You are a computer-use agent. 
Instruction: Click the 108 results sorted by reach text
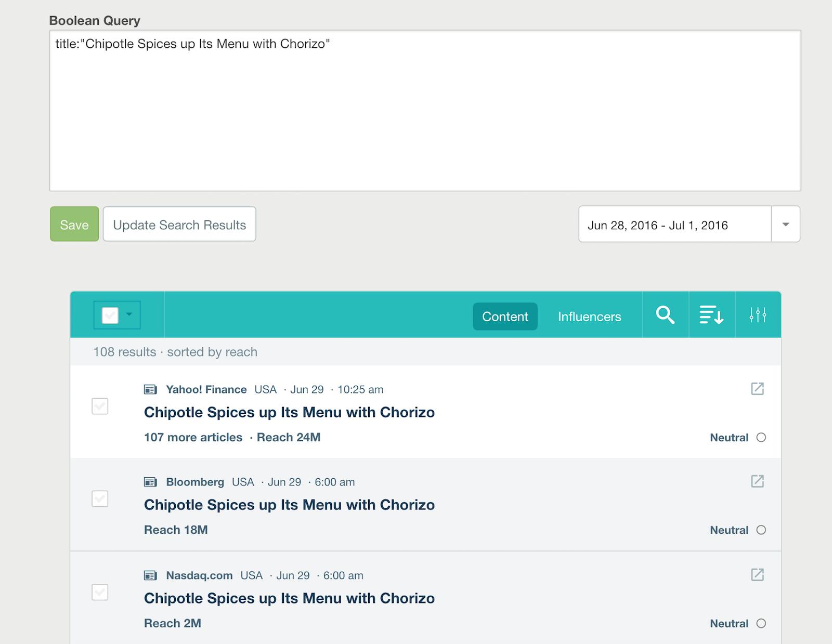pos(175,352)
